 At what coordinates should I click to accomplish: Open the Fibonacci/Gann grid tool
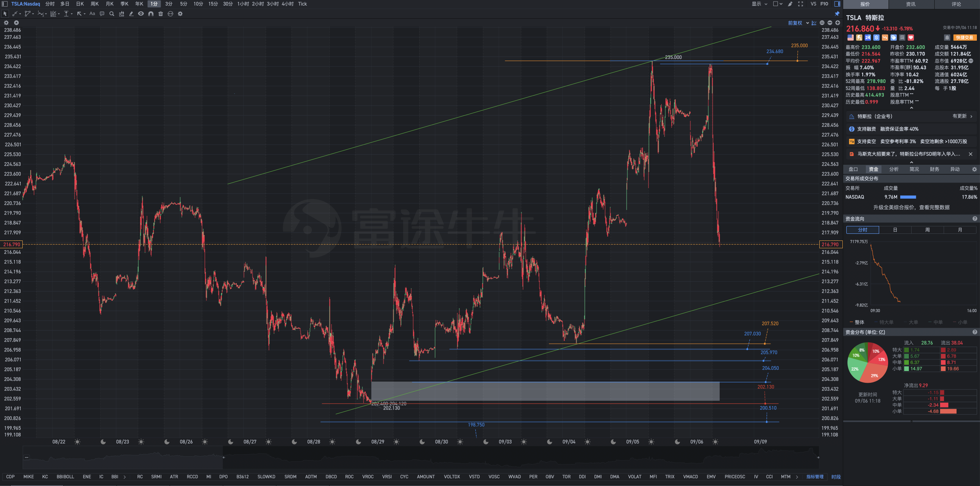coord(54,14)
